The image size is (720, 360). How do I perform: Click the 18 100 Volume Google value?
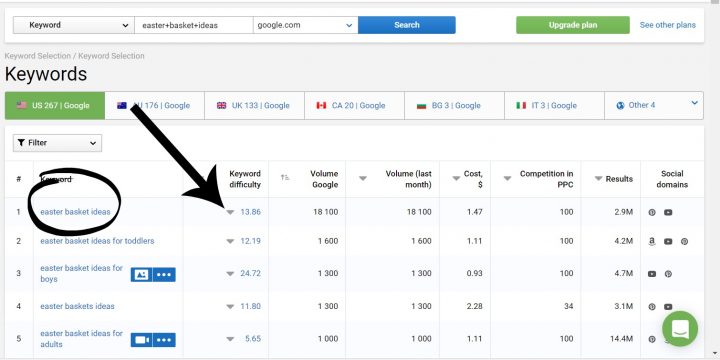[x=326, y=212]
